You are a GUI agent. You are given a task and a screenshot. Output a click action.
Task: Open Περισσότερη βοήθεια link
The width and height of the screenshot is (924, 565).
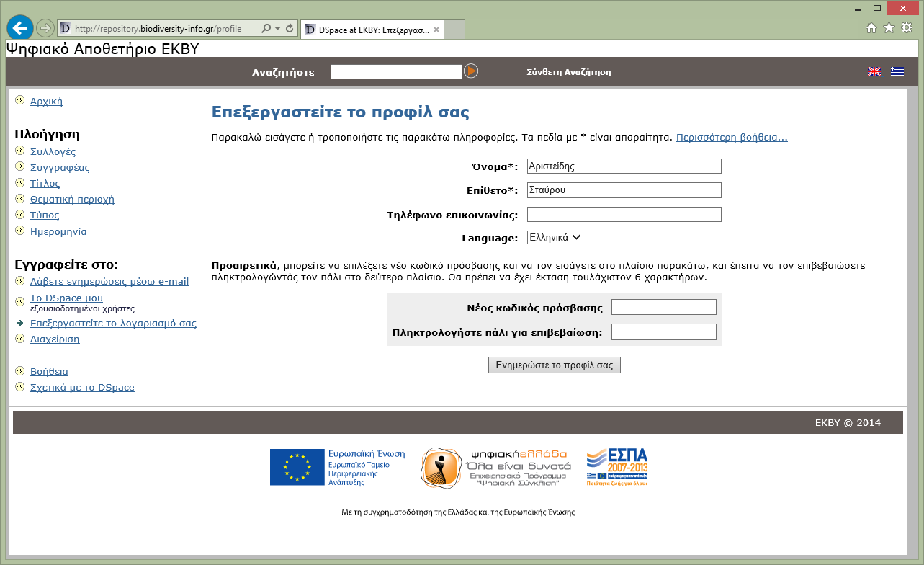pos(732,137)
